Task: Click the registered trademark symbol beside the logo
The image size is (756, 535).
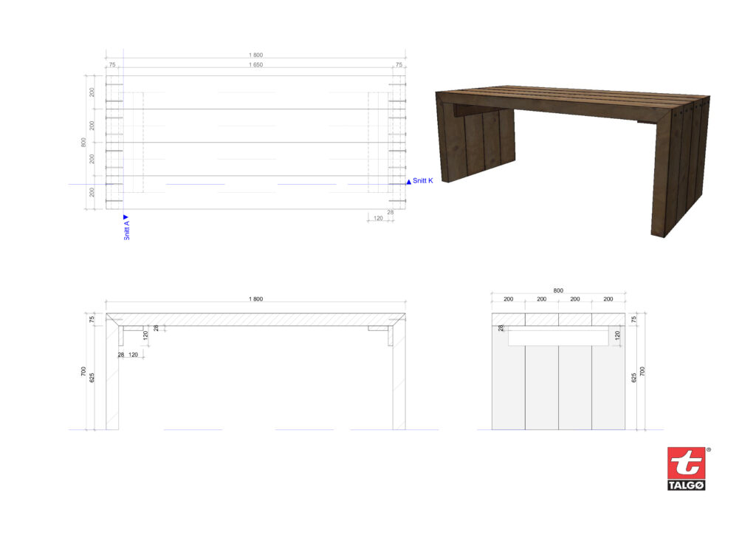Action: point(709,449)
